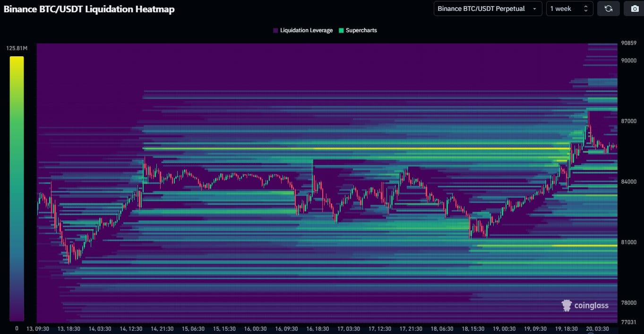This screenshot has width=644, height=334.
Task: Click the Binance BTC/USDT Liquidation Heatmap title
Action: [x=89, y=9]
